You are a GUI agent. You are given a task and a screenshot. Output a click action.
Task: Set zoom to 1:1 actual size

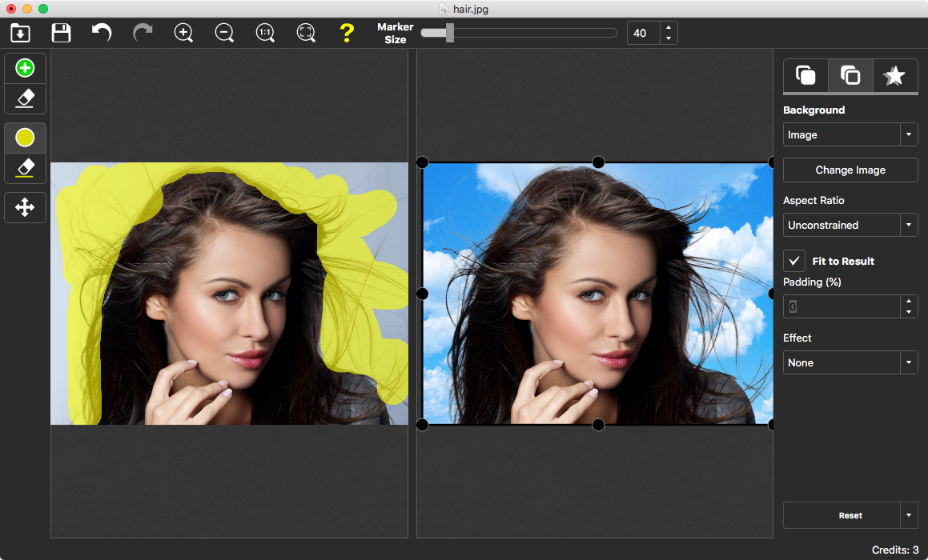265,33
